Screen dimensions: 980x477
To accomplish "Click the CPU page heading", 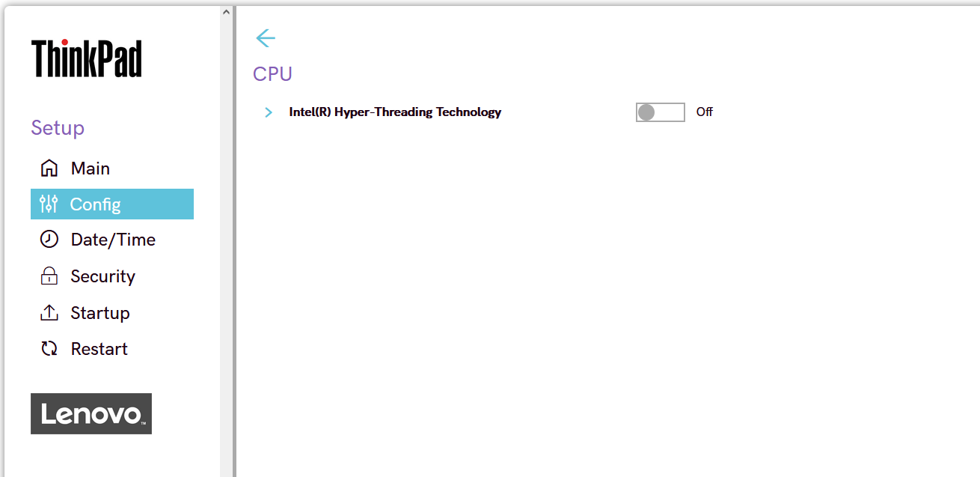I will tap(272, 74).
